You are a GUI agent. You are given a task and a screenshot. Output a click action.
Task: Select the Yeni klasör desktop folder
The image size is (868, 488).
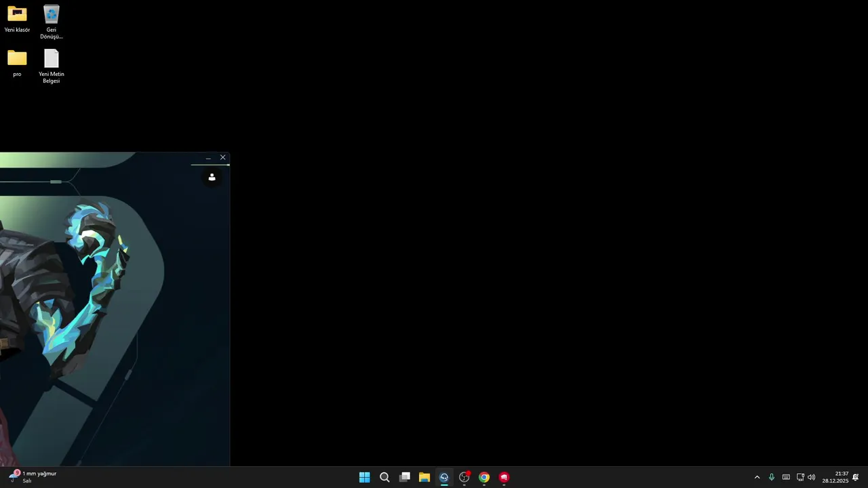tap(17, 19)
